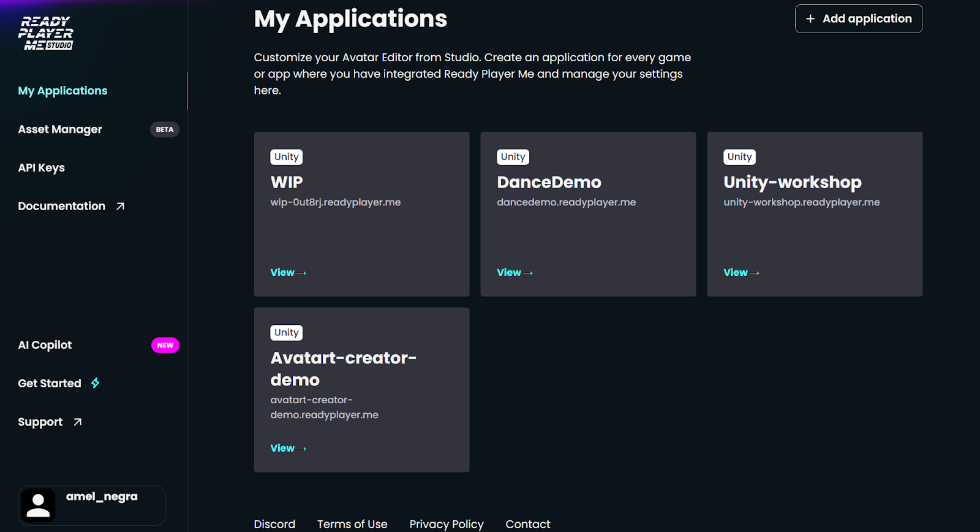The image size is (980, 532).
Task: Click the external arrow icon beside Support
Action: point(78,422)
